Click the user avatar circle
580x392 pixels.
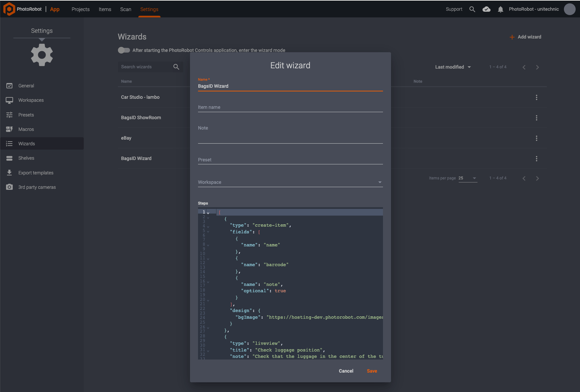(569, 9)
